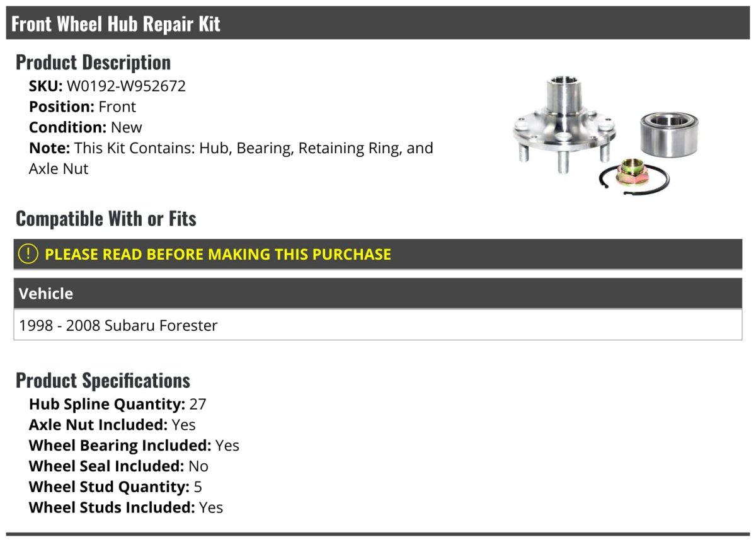Click the yellow exclamation warning icon
756x542 pixels.
point(28,254)
